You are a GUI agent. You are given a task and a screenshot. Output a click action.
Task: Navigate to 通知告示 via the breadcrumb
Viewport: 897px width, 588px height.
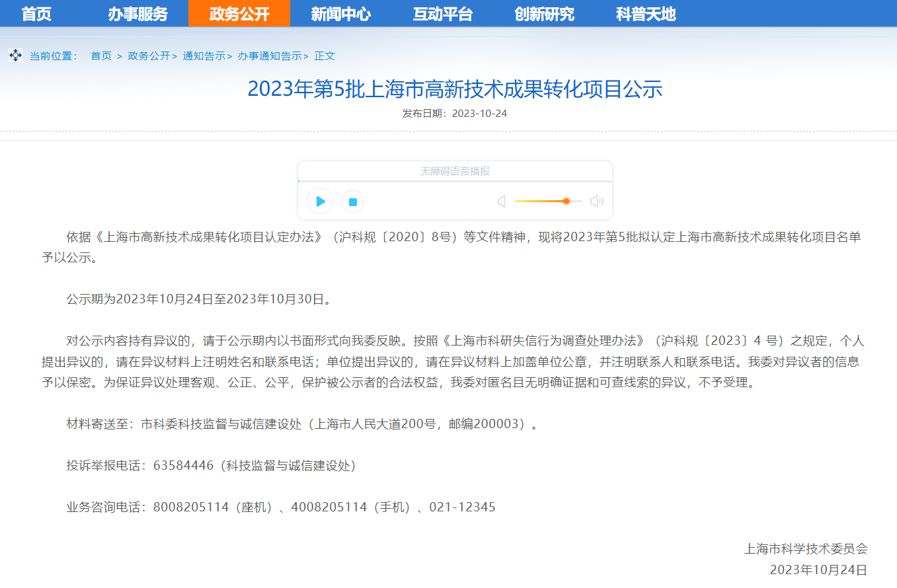204,56
